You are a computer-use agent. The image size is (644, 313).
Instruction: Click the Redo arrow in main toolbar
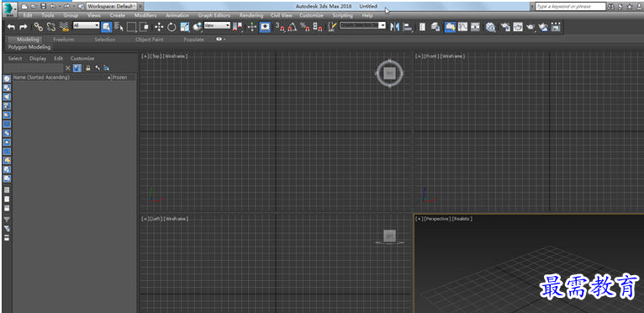click(24, 27)
